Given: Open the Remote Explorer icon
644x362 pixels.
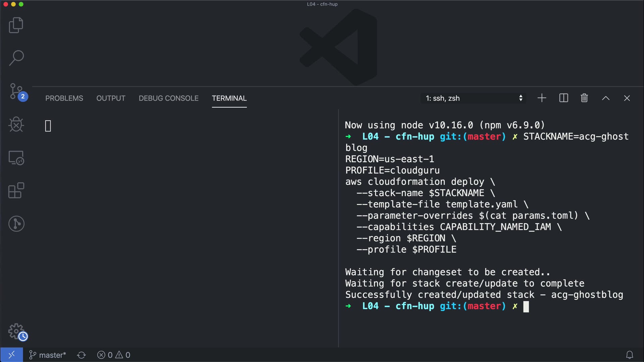Looking at the screenshot, I should [16, 158].
